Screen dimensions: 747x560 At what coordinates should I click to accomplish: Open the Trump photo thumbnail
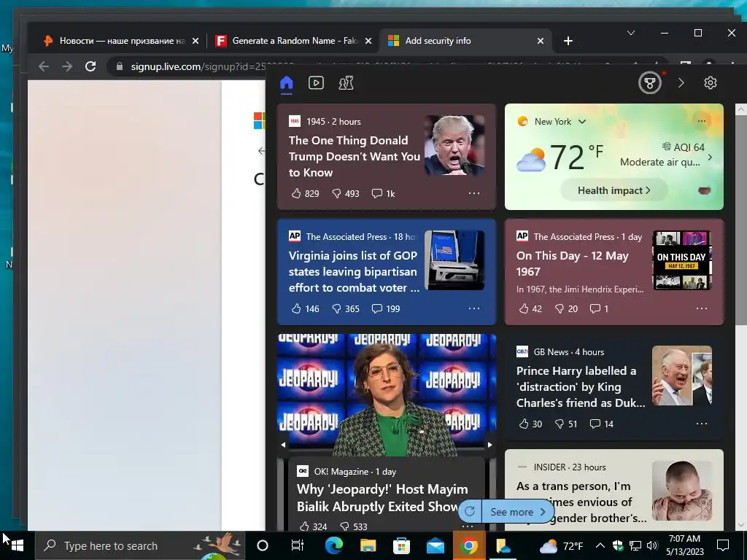[454, 145]
